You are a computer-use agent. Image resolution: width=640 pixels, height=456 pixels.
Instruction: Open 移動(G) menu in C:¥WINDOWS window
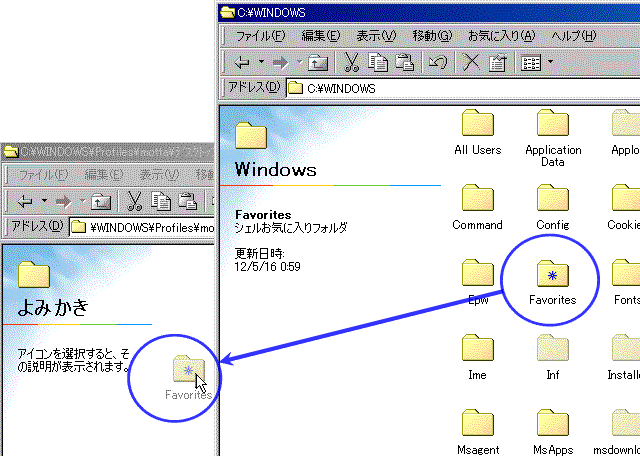tap(432, 36)
